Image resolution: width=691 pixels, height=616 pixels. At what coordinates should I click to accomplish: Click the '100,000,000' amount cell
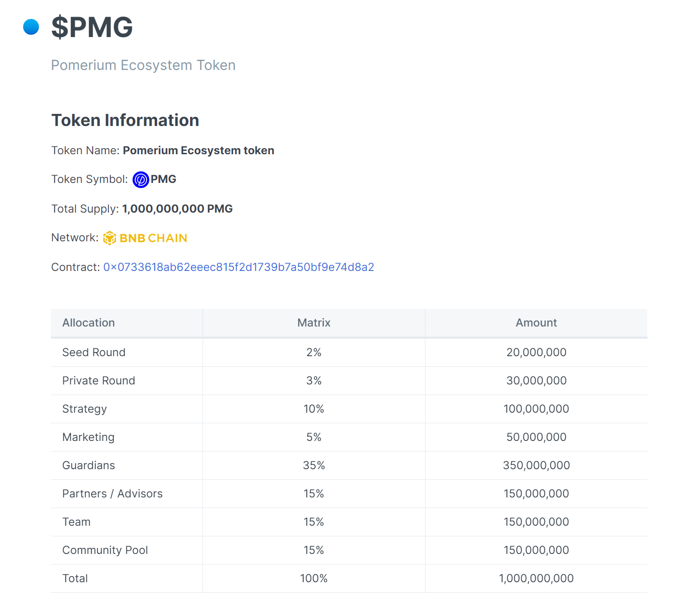[536, 409]
